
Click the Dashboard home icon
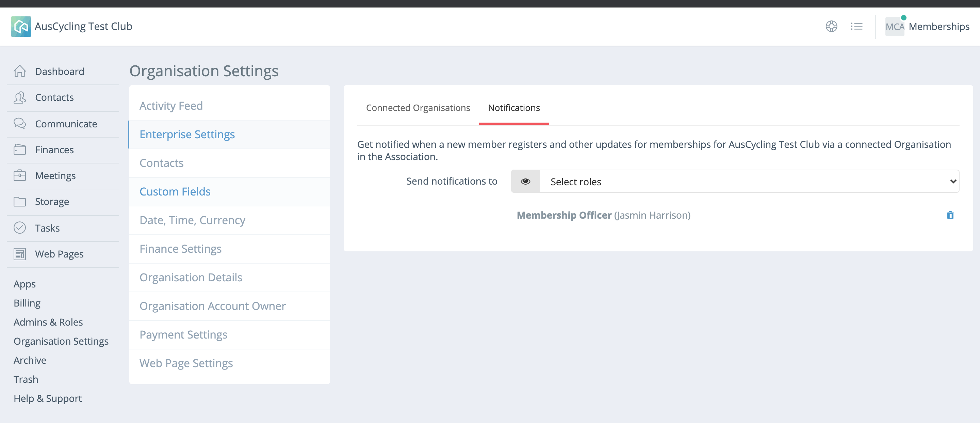coord(20,71)
